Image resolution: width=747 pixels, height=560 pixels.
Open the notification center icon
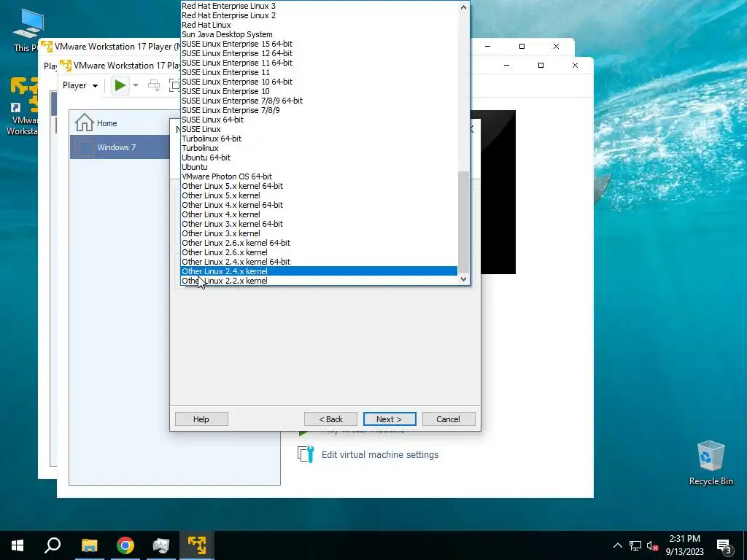click(x=724, y=546)
